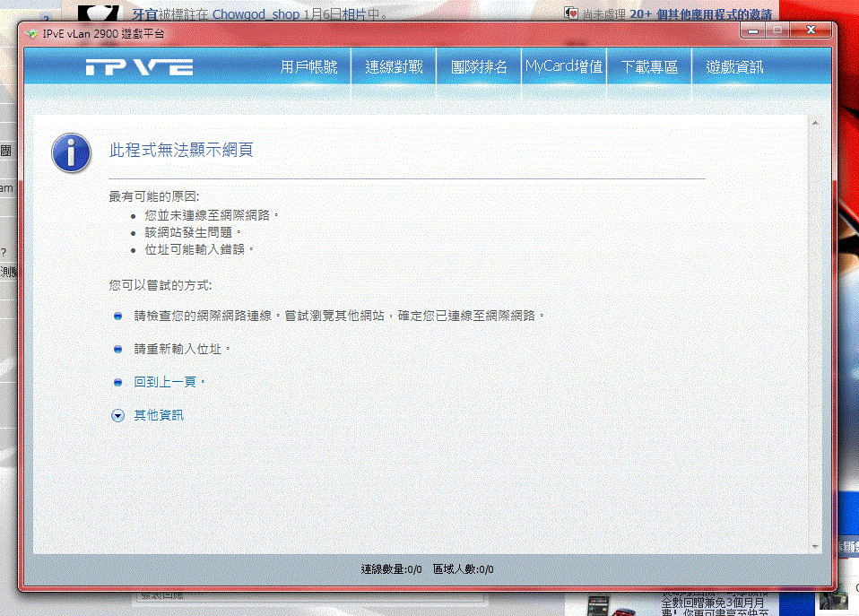Open the 用戶帳號 tab

point(309,67)
